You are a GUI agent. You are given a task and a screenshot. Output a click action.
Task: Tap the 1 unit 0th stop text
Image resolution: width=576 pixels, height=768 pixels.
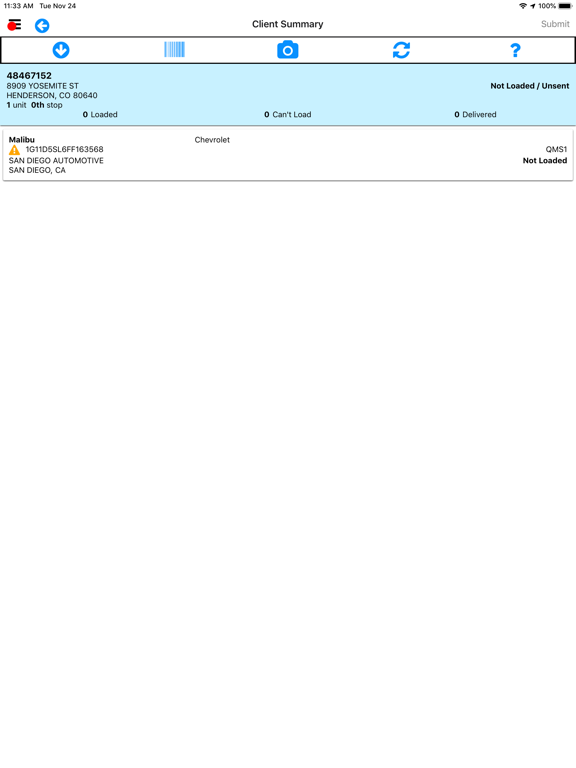[34, 105]
